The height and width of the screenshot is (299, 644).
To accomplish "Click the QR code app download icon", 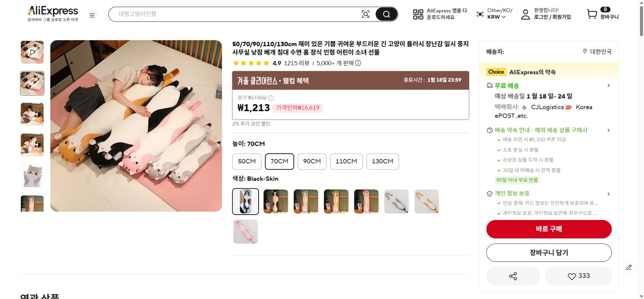I will point(418,14).
